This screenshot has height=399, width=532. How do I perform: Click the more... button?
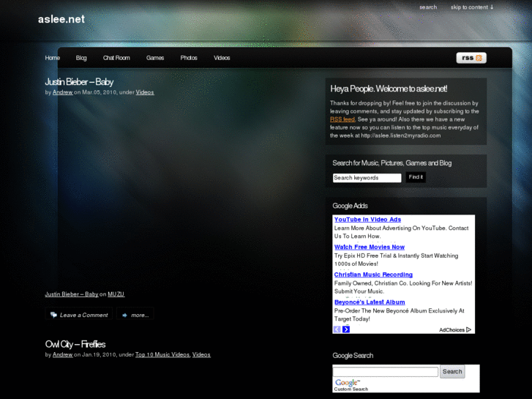tap(135, 315)
